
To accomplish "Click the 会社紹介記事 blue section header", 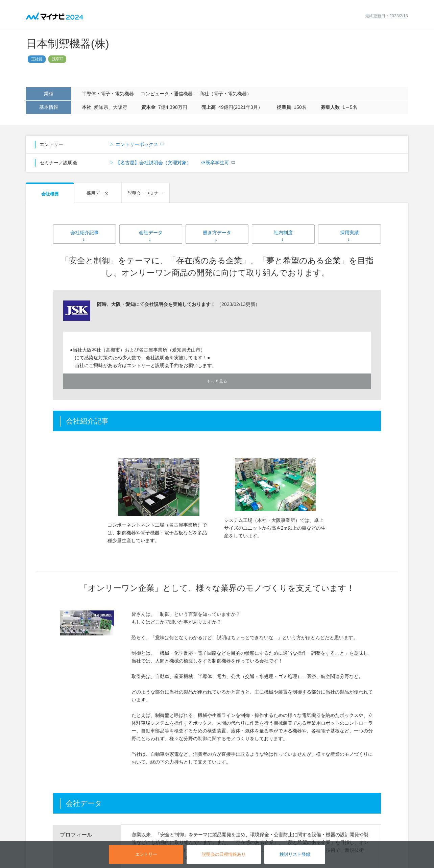I will (x=217, y=421).
